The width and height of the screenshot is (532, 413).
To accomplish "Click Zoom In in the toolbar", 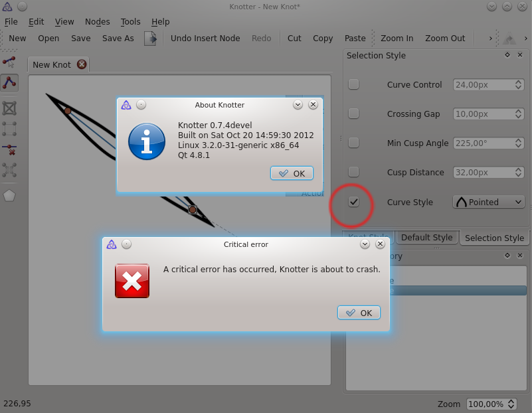I will pyautogui.click(x=397, y=39).
